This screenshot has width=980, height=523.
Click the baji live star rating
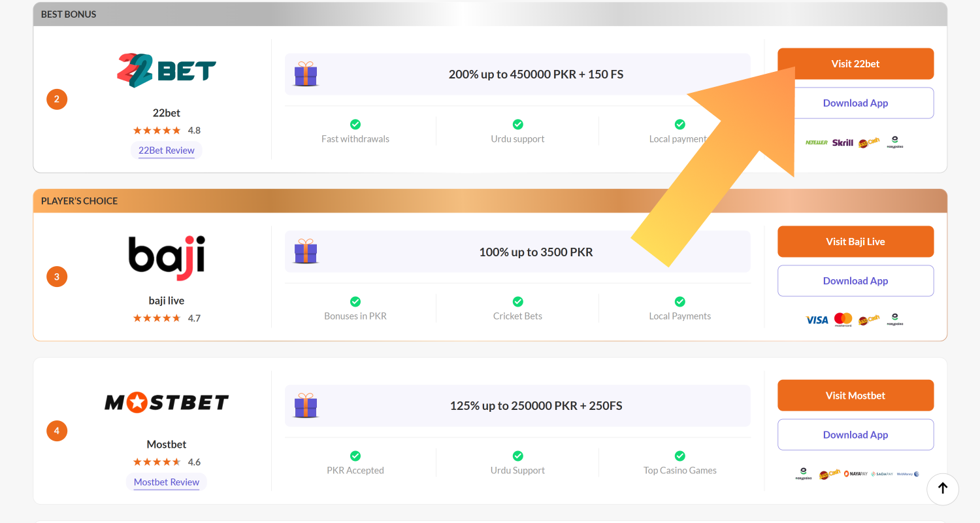157,318
